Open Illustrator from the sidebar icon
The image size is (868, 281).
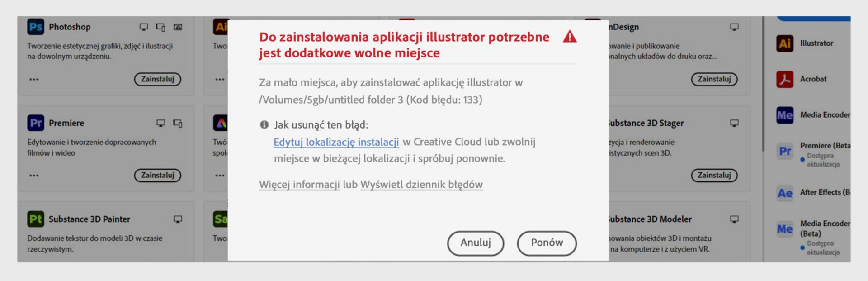785,43
